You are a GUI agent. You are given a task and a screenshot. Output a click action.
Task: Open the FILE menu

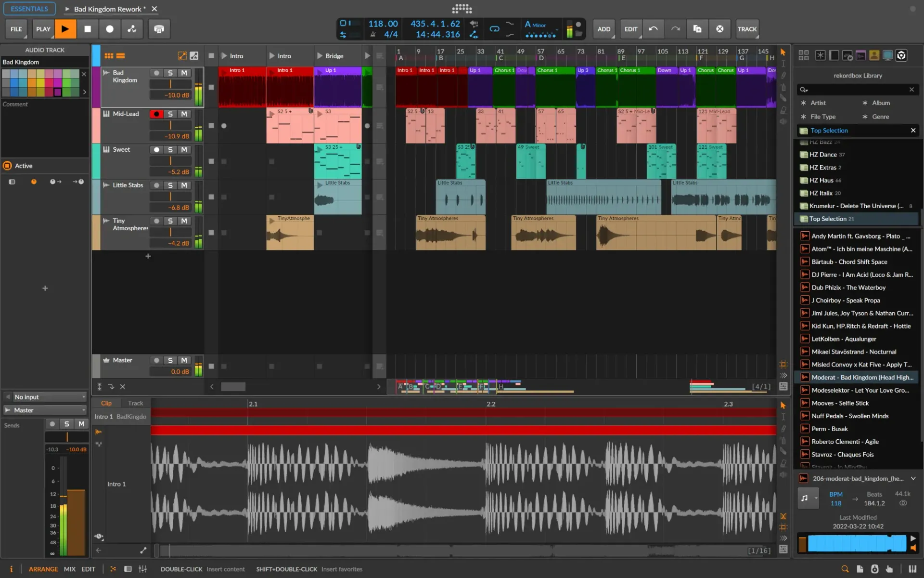point(16,29)
